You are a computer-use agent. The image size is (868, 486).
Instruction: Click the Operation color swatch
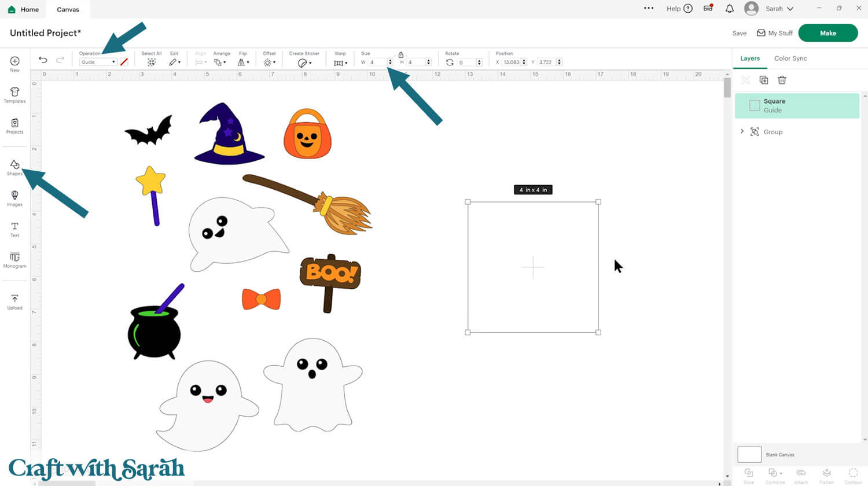[x=124, y=62]
